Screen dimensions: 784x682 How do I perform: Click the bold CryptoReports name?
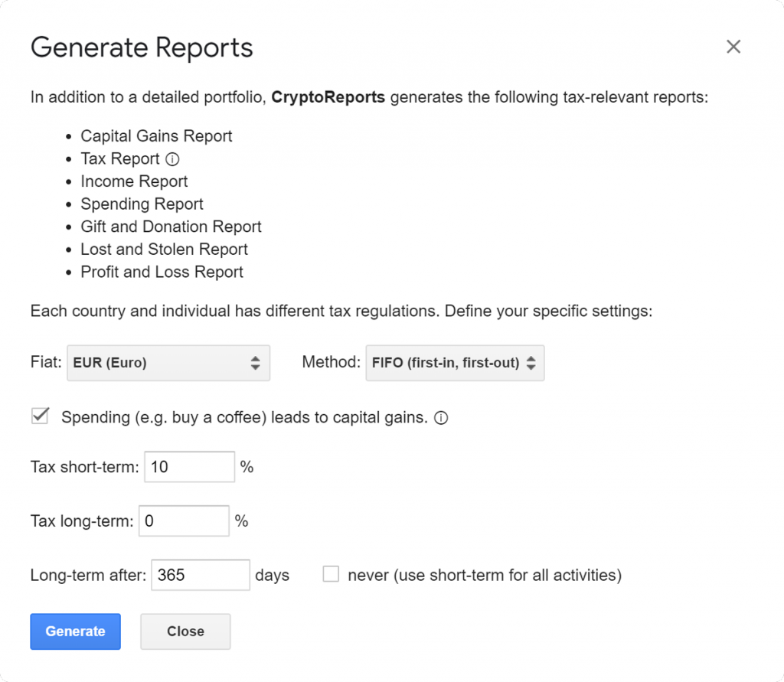pos(328,98)
